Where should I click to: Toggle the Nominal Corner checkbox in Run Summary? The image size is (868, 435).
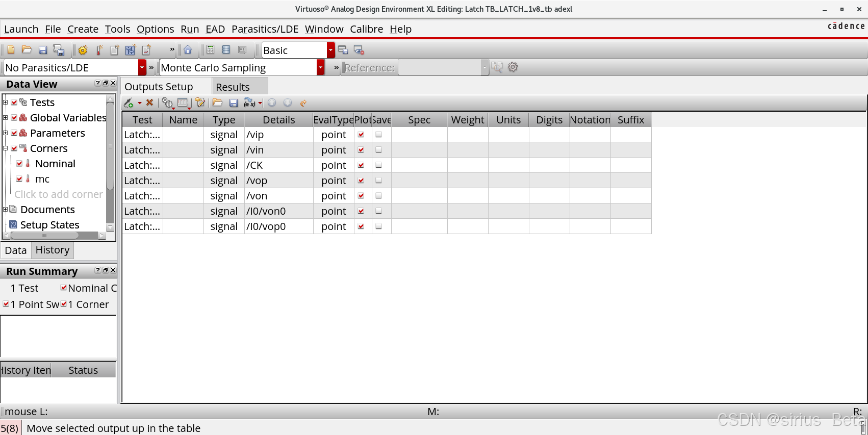(64, 288)
